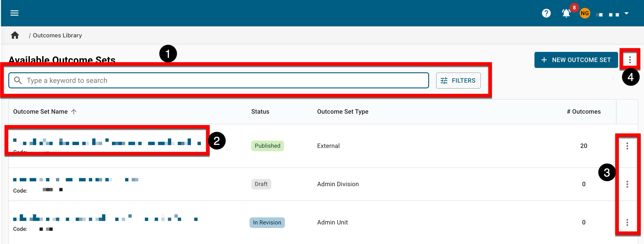The image size is (644, 244).
Task: Click the Status column header
Action: (260, 112)
